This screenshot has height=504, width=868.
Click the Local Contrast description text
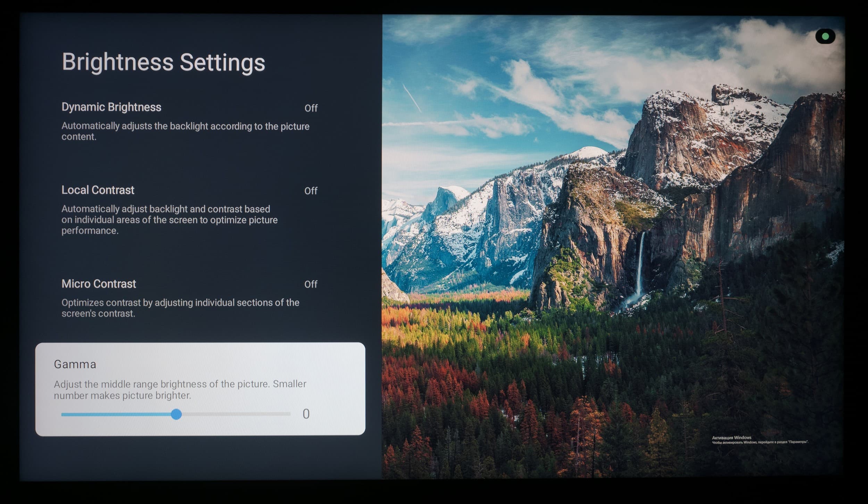169,220
